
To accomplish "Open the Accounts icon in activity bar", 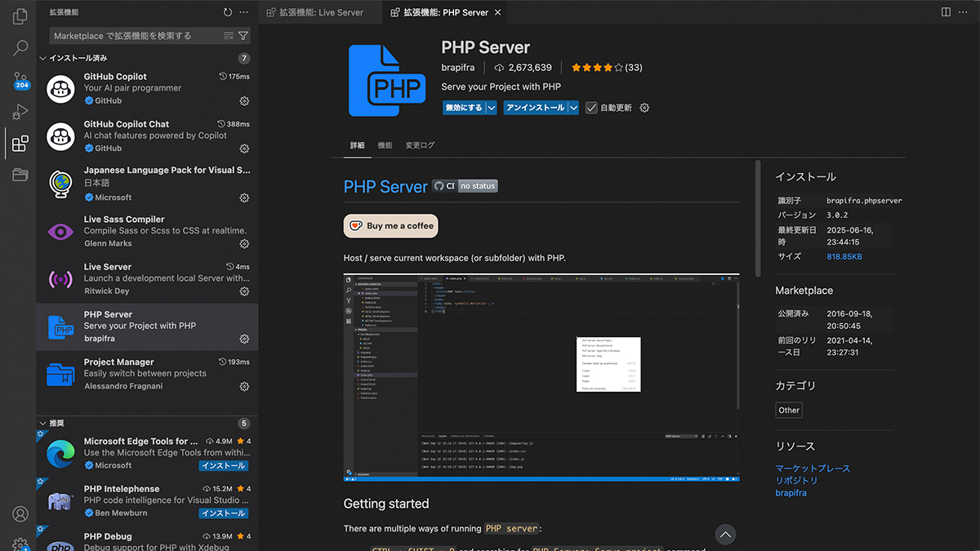I will click(x=20, y=513).
